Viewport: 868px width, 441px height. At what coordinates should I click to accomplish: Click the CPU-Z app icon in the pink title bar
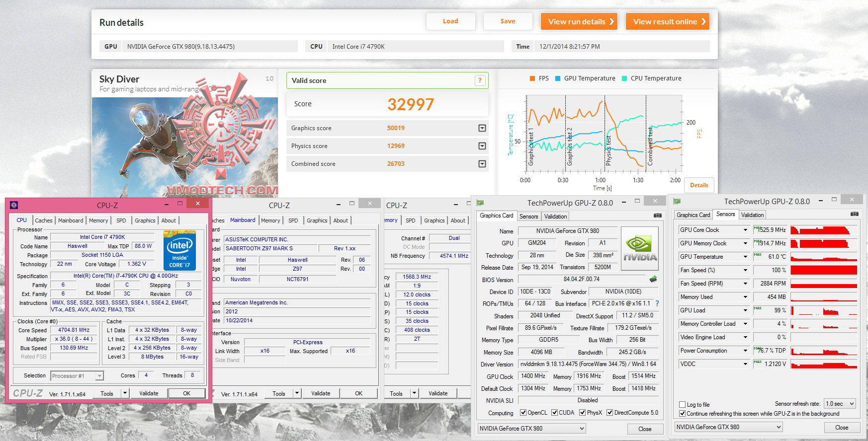[x=14, y=205]
